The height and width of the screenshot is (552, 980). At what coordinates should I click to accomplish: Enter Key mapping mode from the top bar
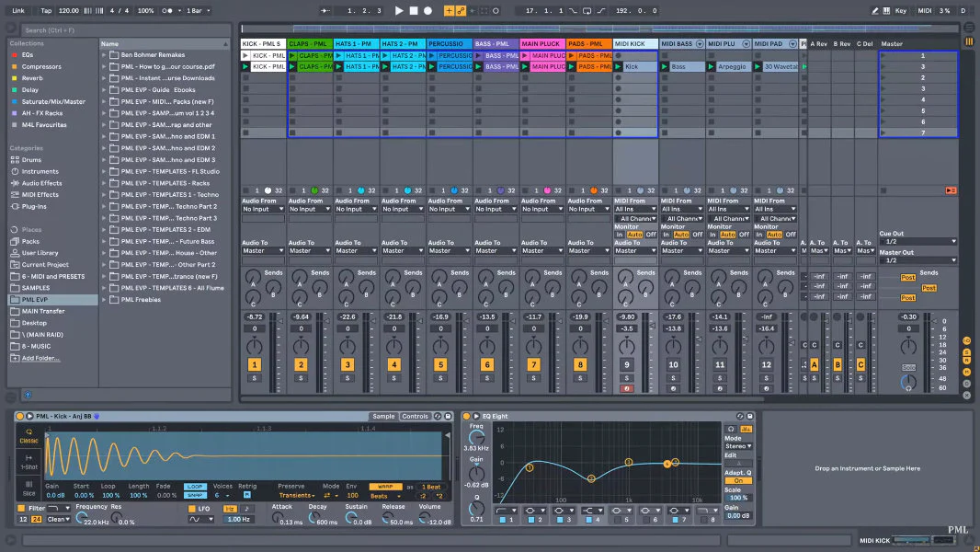tap(901, 10)
